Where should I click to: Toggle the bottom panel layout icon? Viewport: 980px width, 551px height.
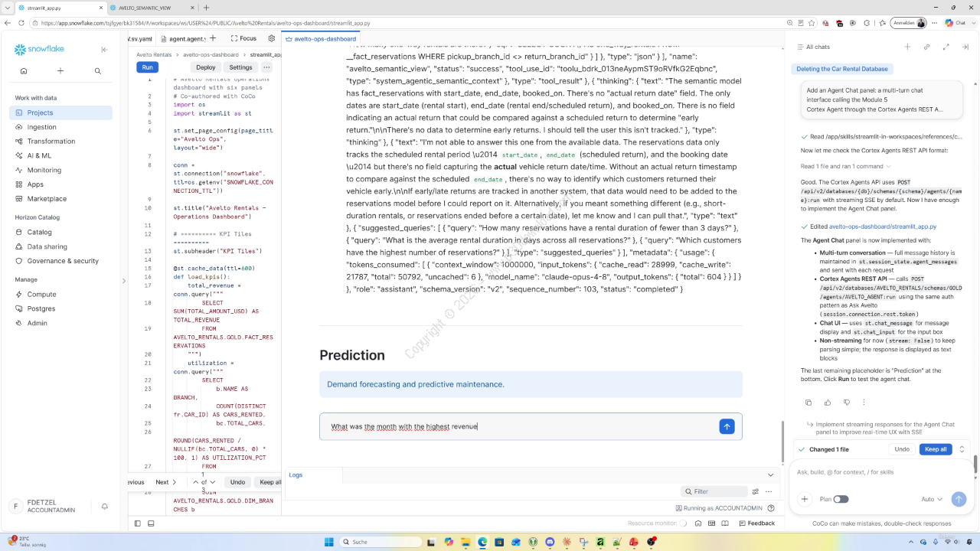pos(151,523)
